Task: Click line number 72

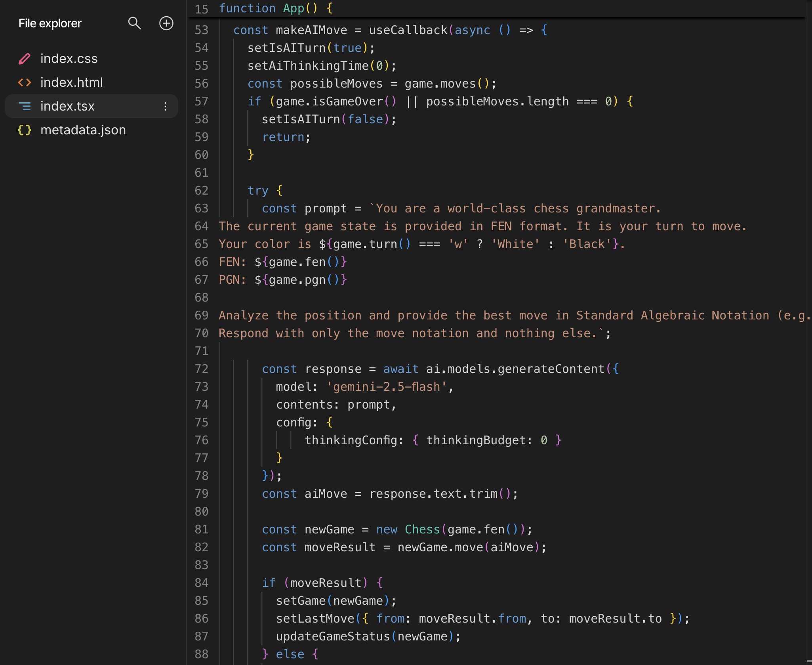Action: (201, 369)
